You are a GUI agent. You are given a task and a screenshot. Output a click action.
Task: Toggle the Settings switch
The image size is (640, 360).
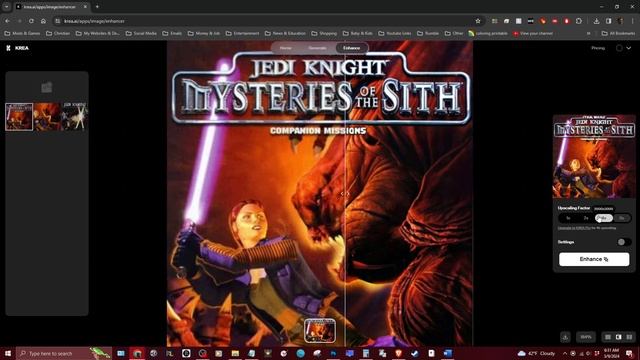tap(623, 242)
